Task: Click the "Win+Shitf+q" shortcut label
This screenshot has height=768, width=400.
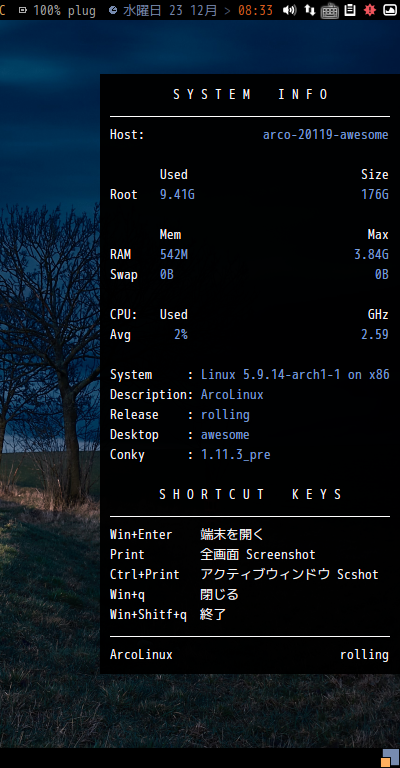Action: tap(148, 615)
